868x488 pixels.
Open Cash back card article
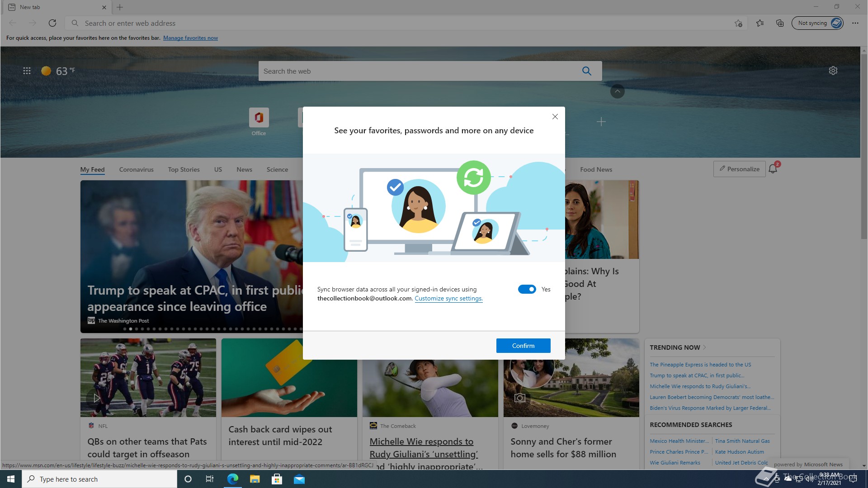click(280, 436)
